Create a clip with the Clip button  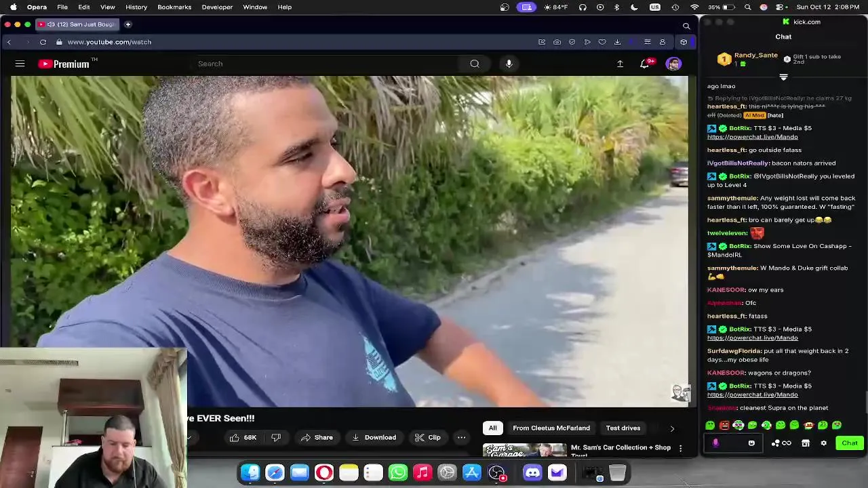(x=428, y=438)
